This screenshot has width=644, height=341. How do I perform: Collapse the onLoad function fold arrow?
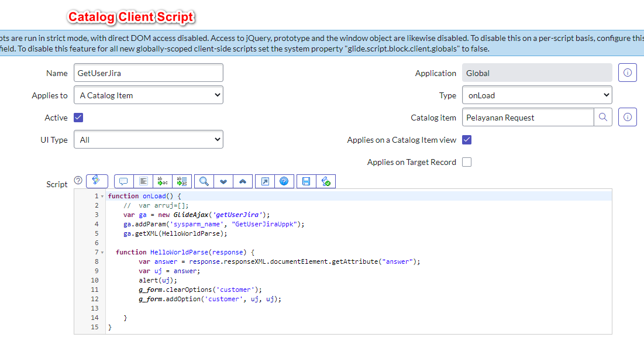(x=102, y=197)
